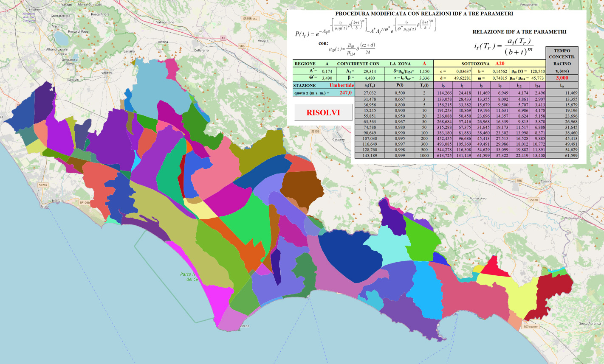Select the quota z value 247,0

(x=345, y=93)
